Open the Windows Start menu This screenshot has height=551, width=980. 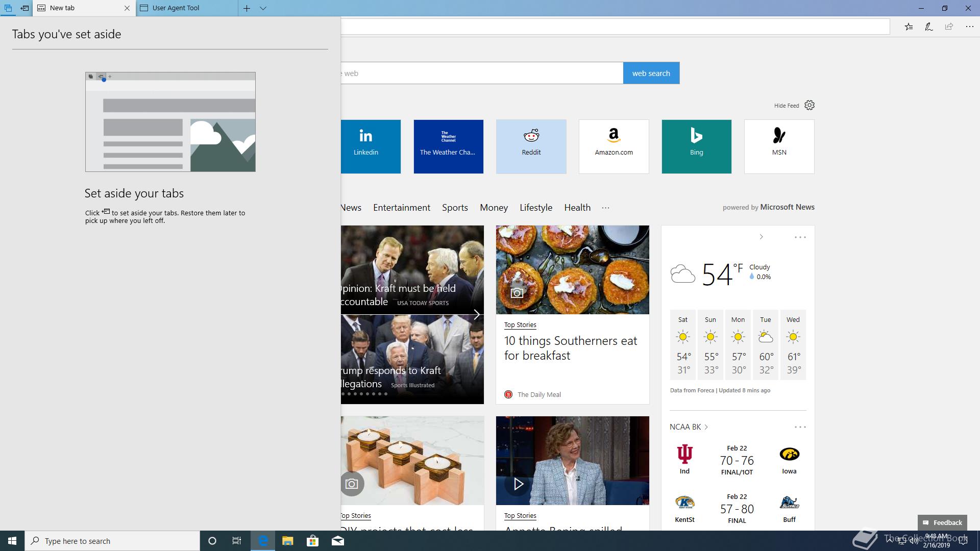(12, 541)
